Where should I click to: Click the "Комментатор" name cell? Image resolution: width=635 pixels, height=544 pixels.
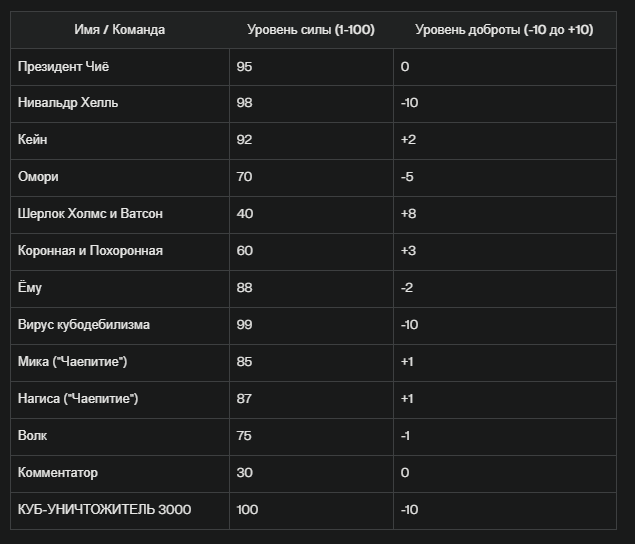tap(58, 472)
